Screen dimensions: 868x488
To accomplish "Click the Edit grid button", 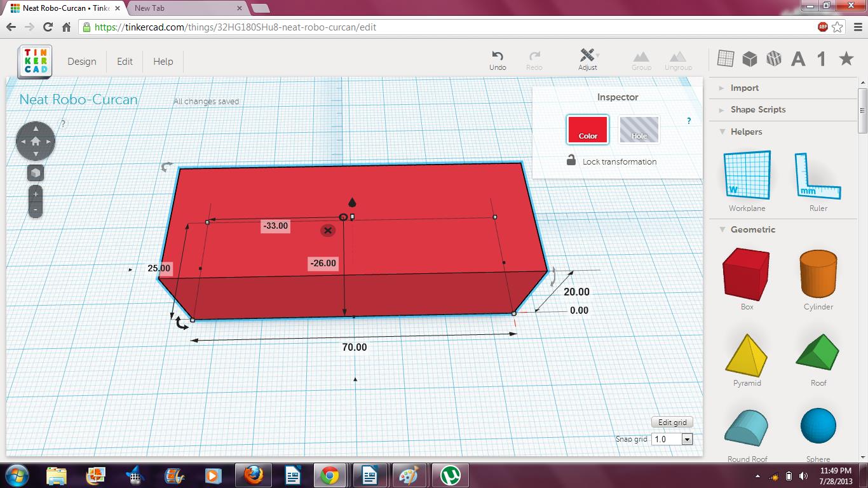I will [672, 423].
